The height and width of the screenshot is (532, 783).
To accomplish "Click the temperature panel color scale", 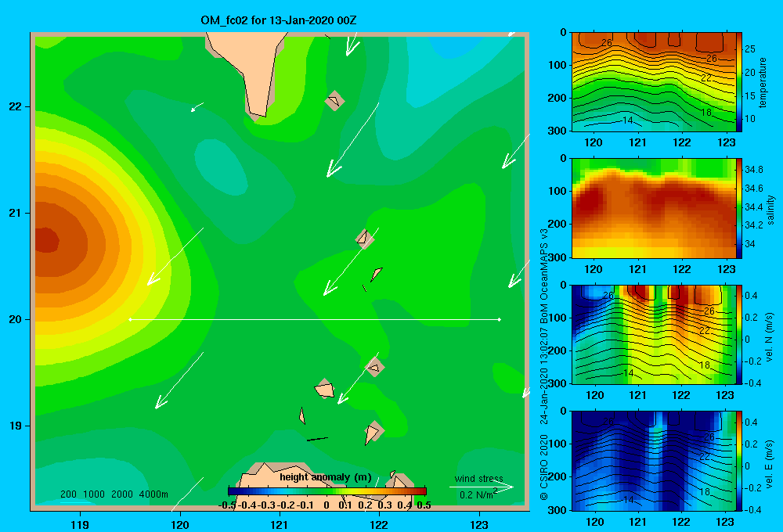I will coord(739,82).
